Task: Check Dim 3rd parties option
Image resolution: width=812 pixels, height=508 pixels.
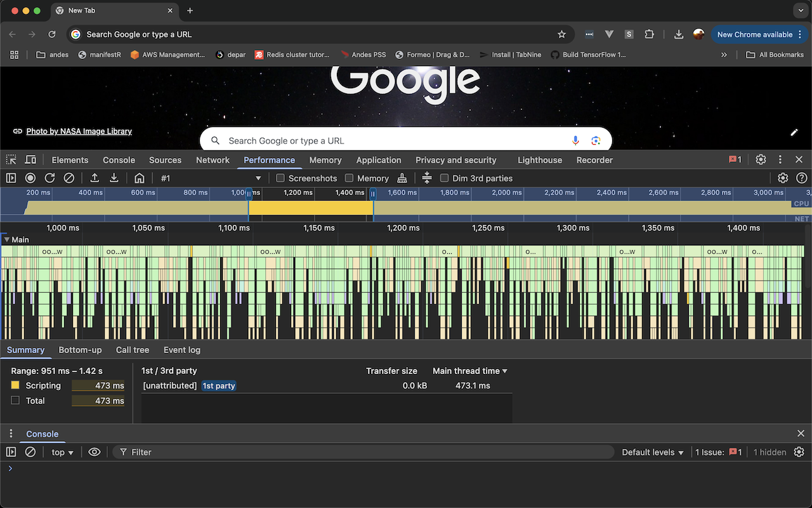Action: (444, 178)
